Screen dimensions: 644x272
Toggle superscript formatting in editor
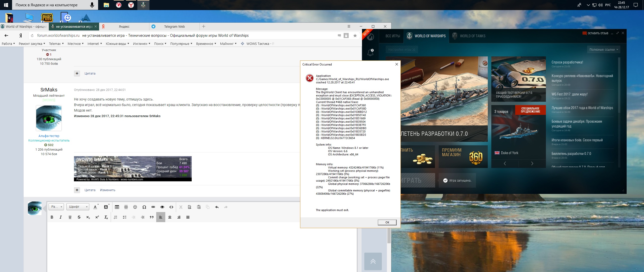[x=97, y=217]
